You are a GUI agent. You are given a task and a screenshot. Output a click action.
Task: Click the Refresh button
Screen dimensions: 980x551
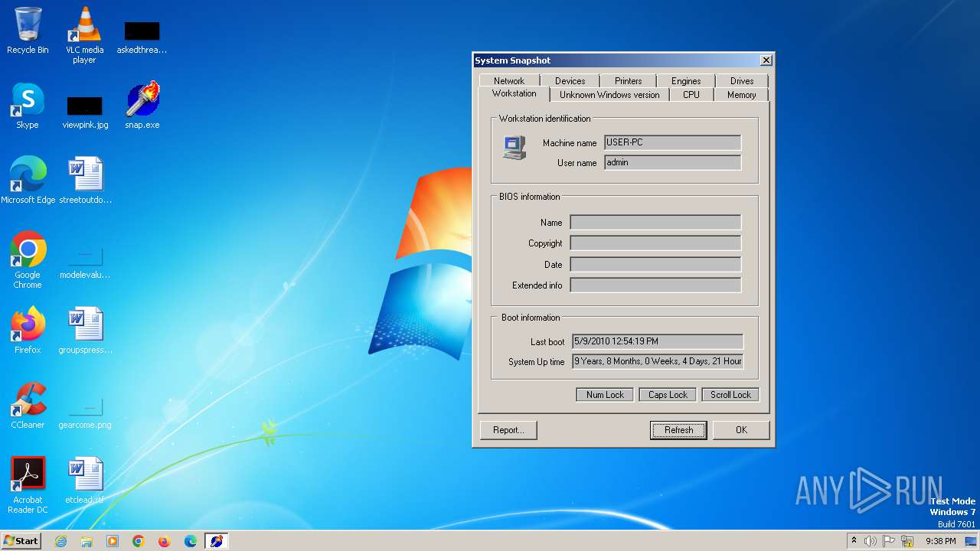click(678, 430)
